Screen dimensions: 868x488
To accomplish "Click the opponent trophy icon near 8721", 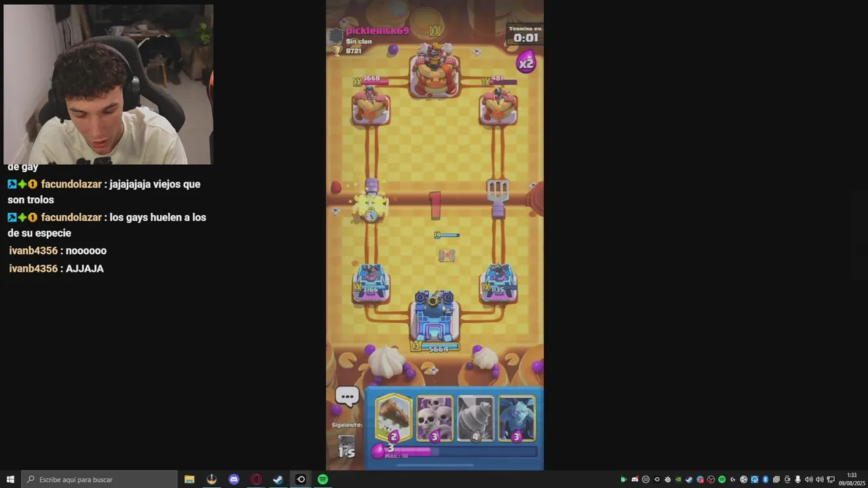I will point(336,50).
